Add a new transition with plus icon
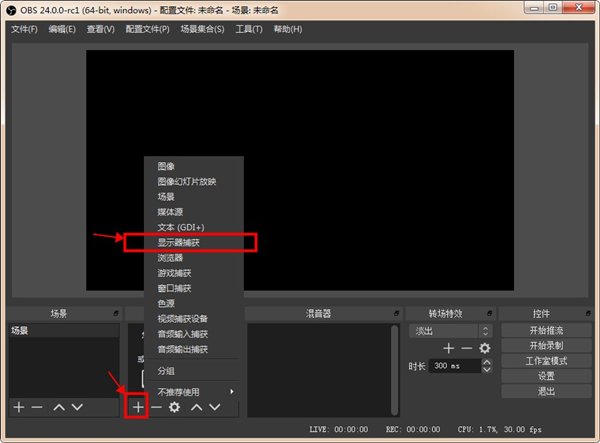Viewport: 600px width, 443px height. tap(449, 348)
